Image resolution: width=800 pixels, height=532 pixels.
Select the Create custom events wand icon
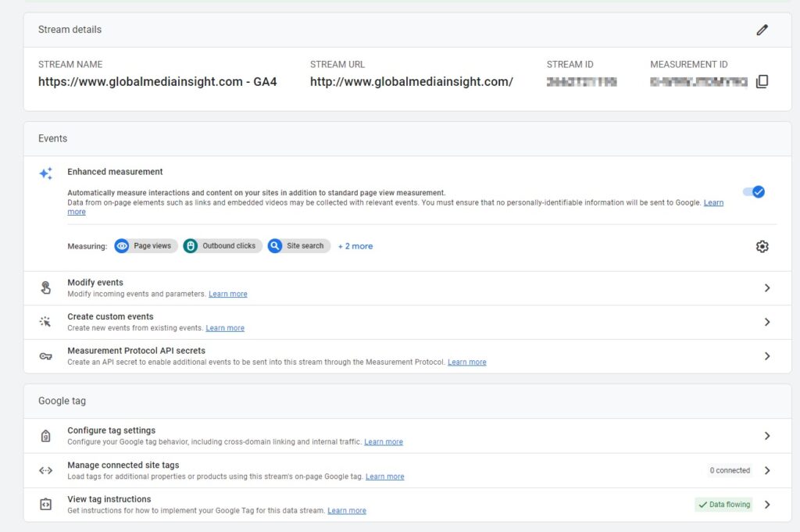(46, 321)
